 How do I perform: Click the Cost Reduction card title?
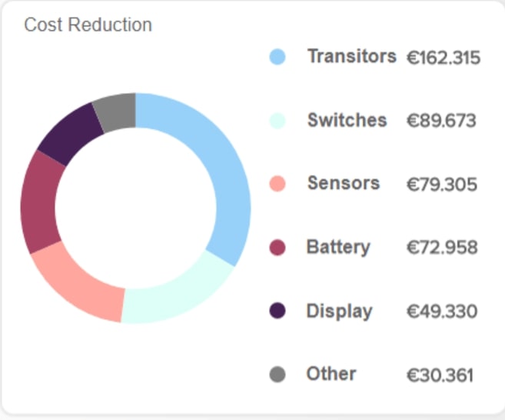pos(88,25)
